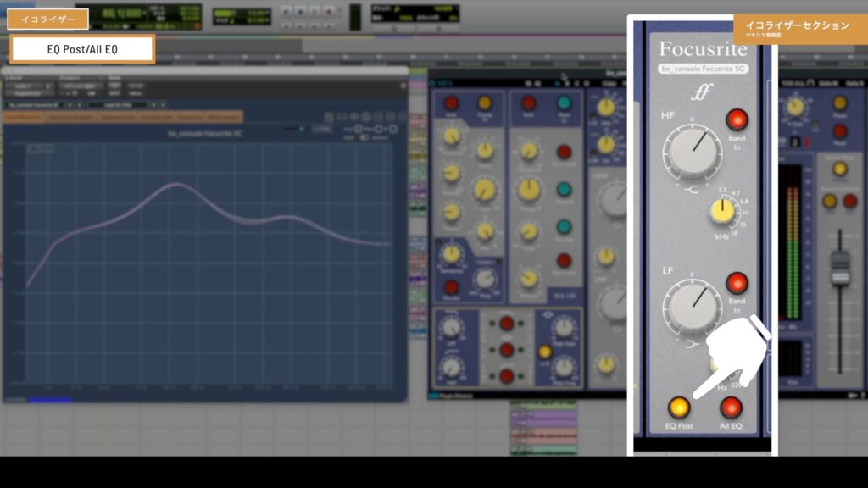This screenshot has width=868, height=488.
Task: Click the LF gain knob
Action: point(692,307)
